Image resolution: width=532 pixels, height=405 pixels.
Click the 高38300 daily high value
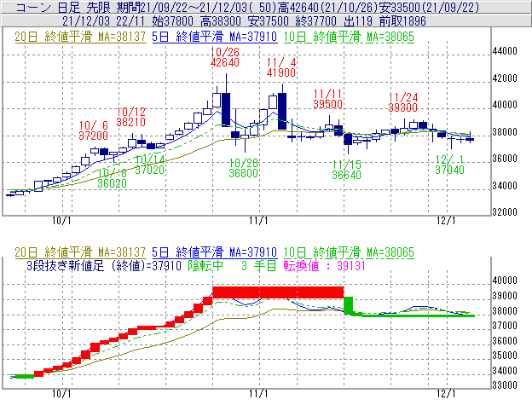pyautogui.click(x=221, y=21)
